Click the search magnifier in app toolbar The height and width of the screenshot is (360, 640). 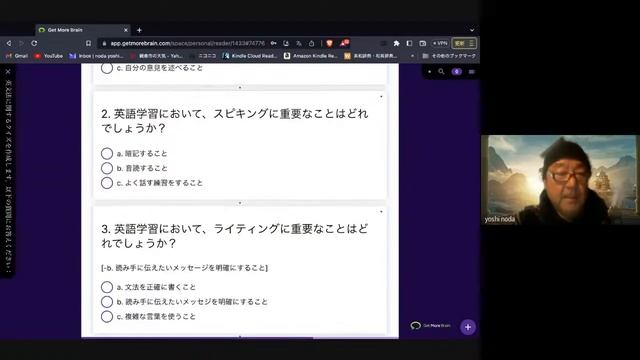[441, 72]
